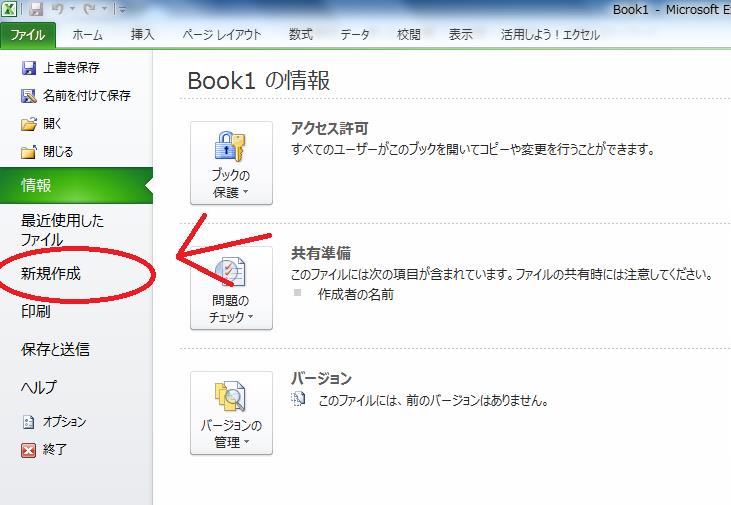
Task: Click the red 終了 exit icon
Action: click(29, 450)
